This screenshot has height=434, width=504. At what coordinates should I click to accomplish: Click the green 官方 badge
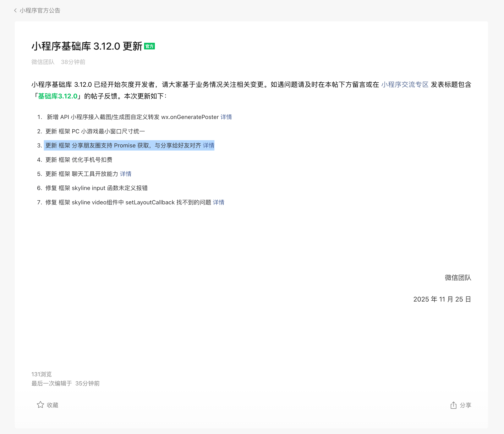pos(149,46)
